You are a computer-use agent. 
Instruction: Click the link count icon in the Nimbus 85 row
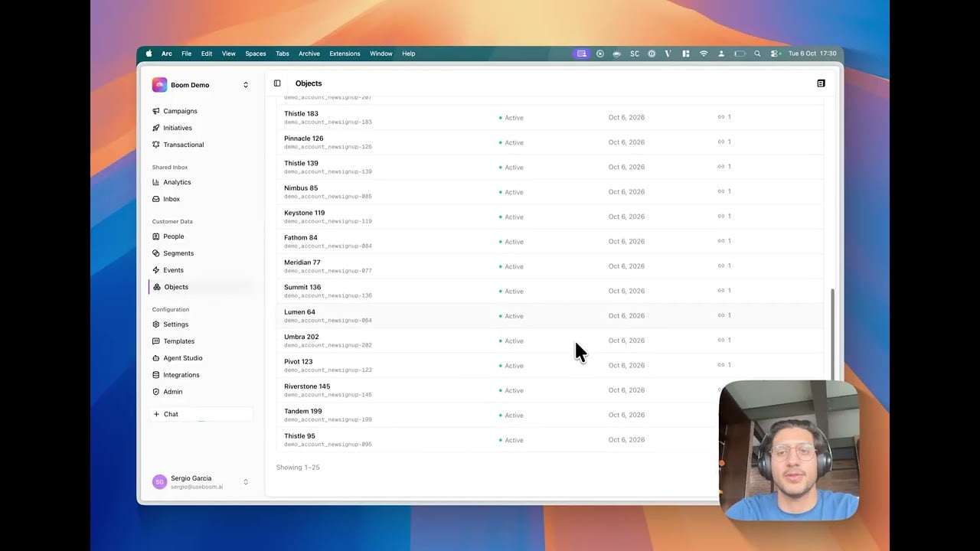(x=721, y=191)
